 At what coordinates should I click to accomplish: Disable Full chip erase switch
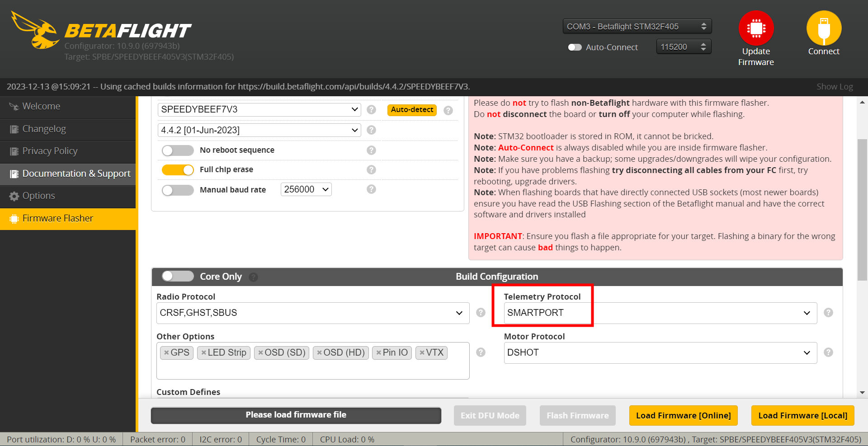tap(178, 170)
